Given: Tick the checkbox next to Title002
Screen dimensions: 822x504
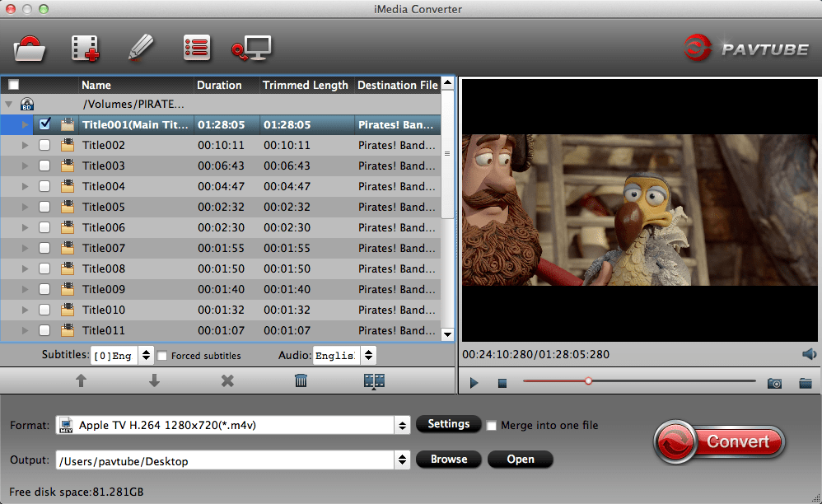Looking at the screenshot, I should pyautogui.click(x=44, y=145).
